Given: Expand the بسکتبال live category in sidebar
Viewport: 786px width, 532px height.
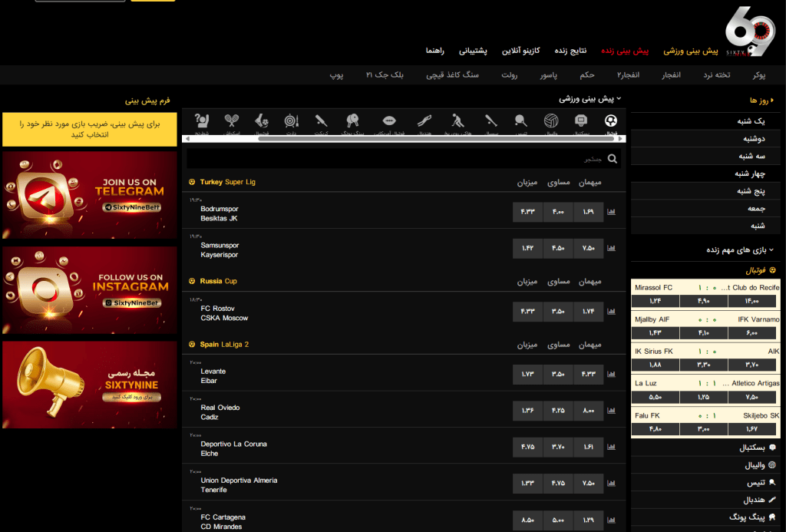Looking at the screenshot, I should coord(758,448).
